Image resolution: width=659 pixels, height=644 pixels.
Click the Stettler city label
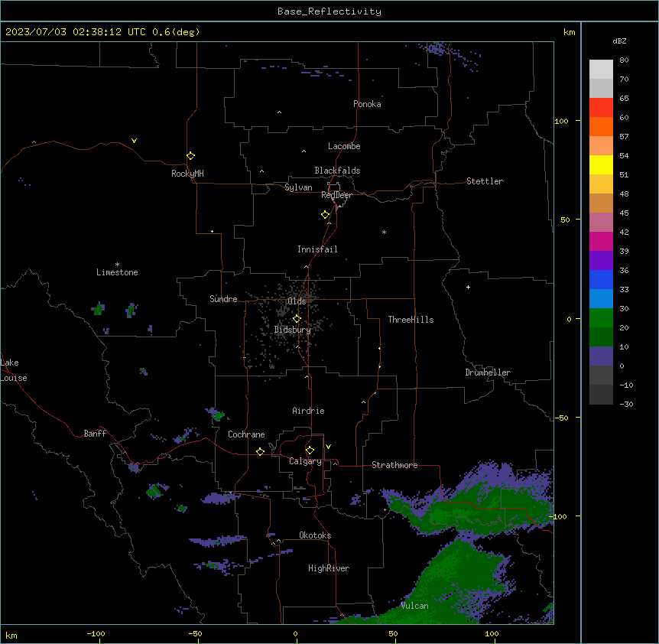[x=484, y=181]
